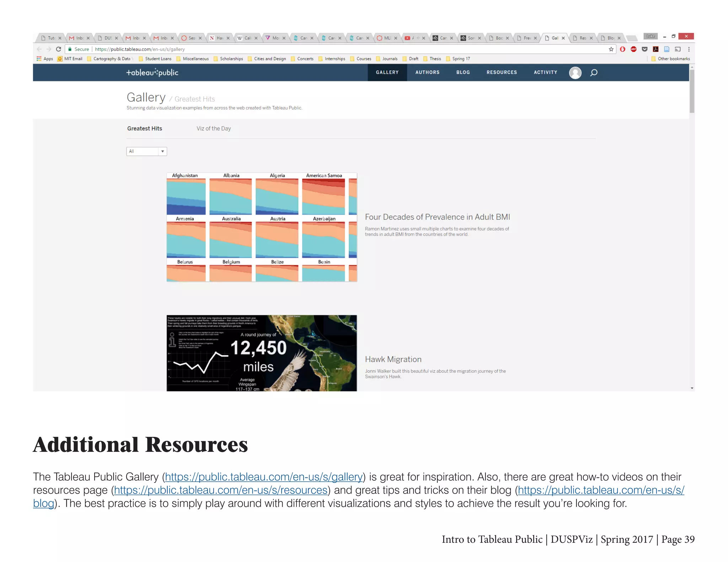
Task: Open the new tab button
Action: coord(631,38)
